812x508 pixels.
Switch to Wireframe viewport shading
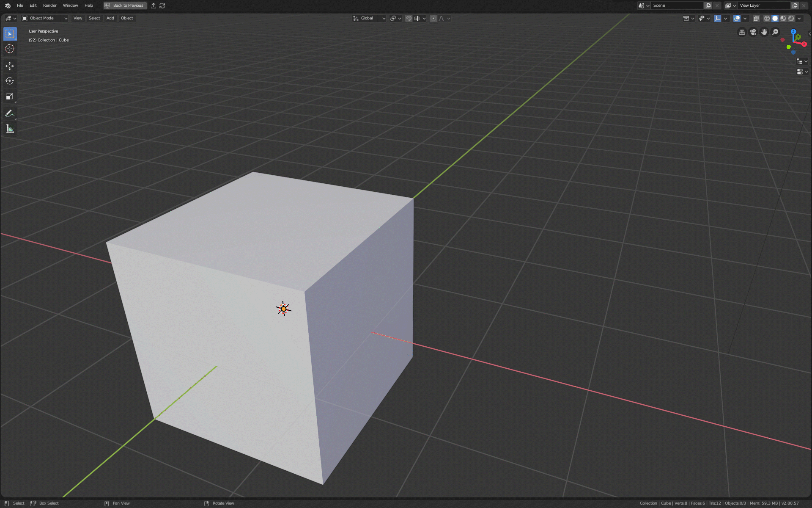click(x=767, y=18)
